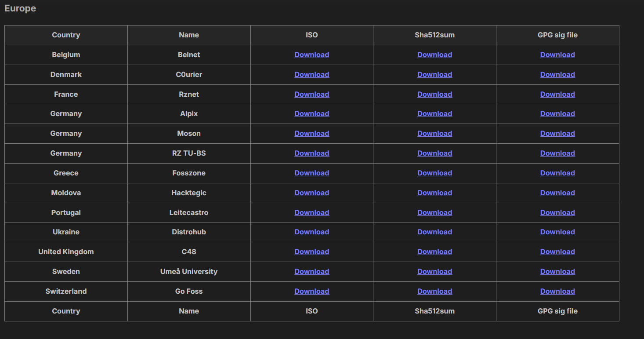Click the Europe section heading
Screen dimensions: 644x339
20,8
